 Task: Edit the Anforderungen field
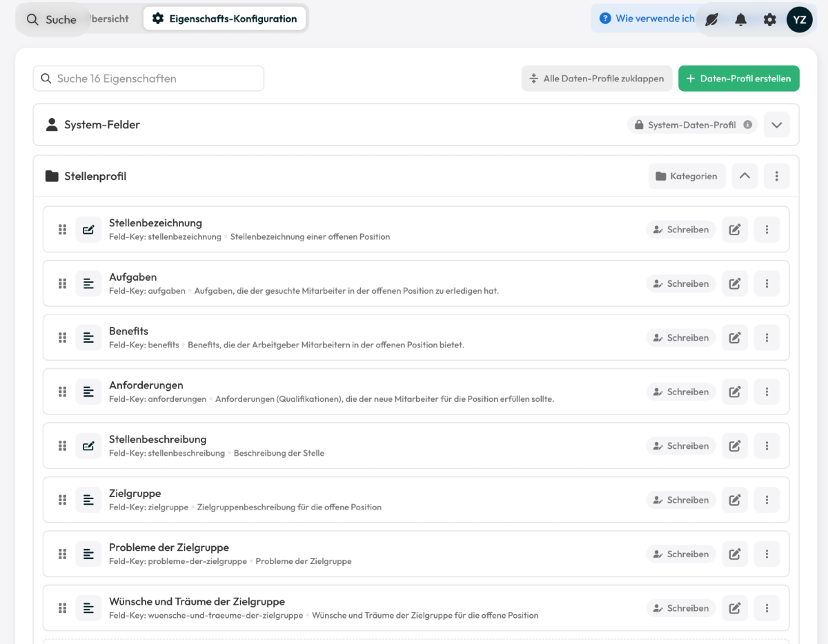735,392
